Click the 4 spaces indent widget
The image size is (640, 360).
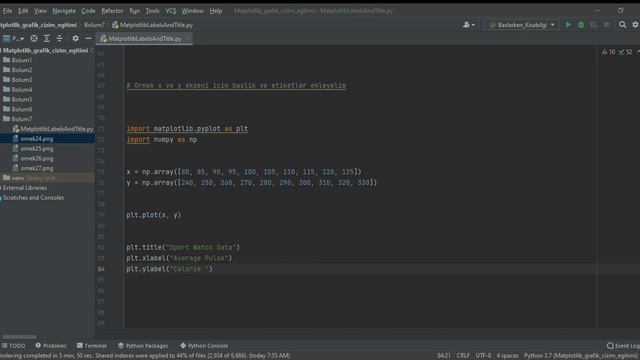click(x=507, y=356)
